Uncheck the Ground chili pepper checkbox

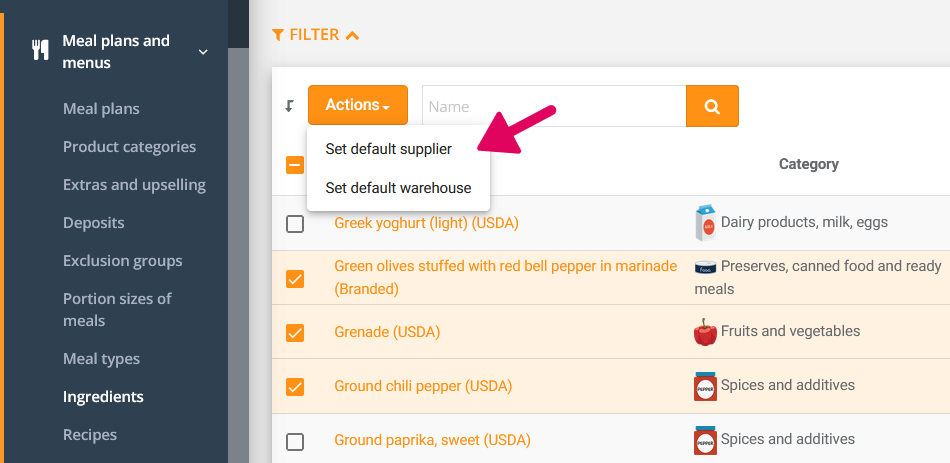click(295, 386)
